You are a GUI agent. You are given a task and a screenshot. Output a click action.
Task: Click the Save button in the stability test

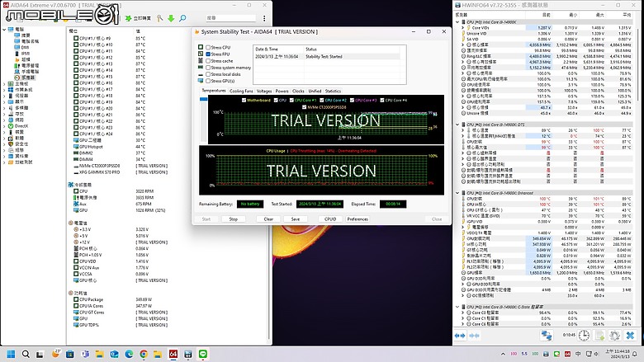pyautogui.click(x=296, y=219)
